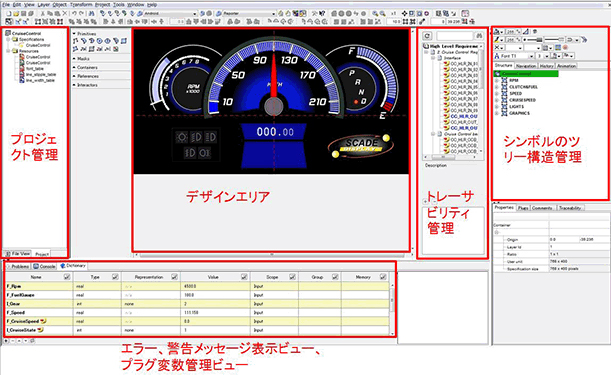Toggle the Group column checkbox
The height and width of the screenshot is (375, 611).
pos(335,277)
